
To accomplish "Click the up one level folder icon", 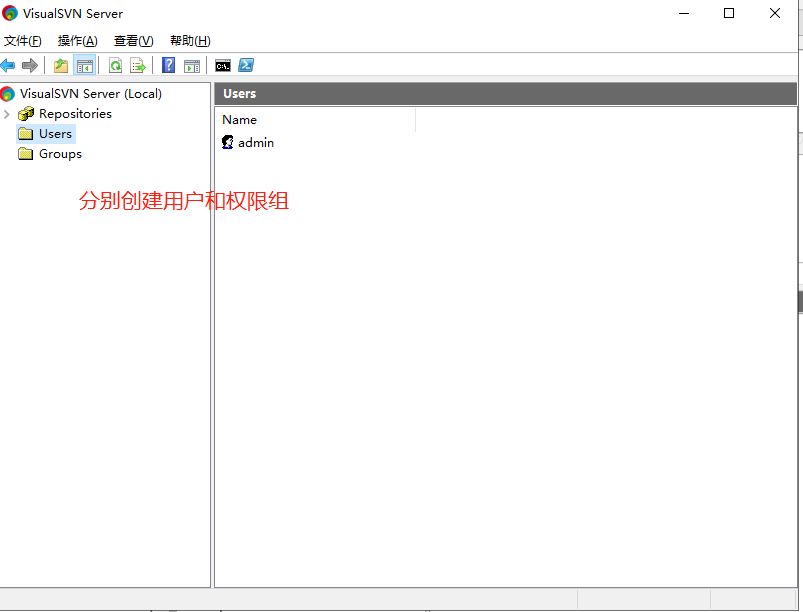I will point(61,66).
